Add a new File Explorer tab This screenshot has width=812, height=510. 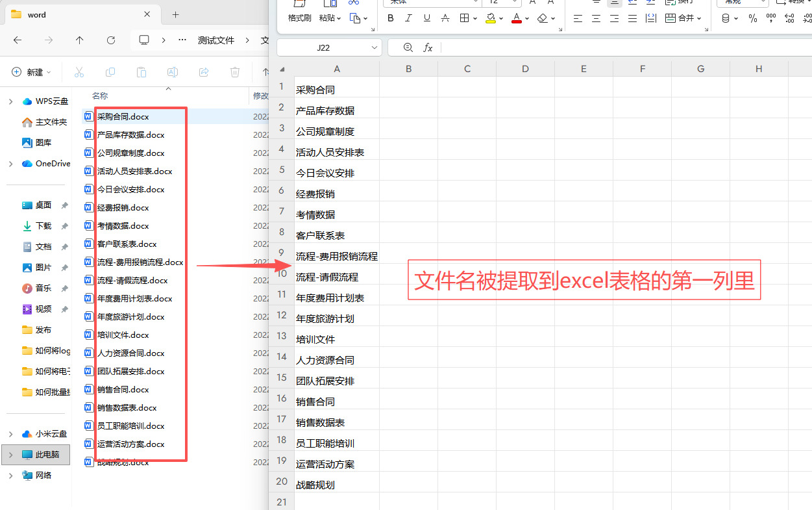pos(175,14)
